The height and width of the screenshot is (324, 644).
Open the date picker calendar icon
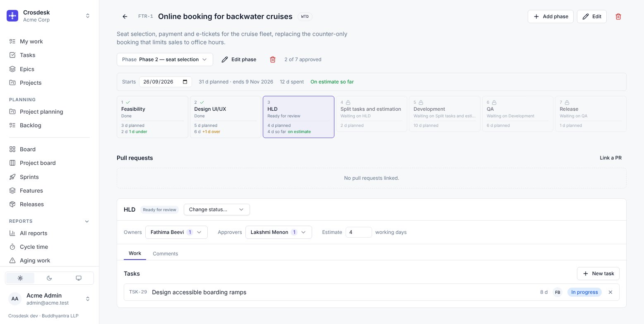185,82
